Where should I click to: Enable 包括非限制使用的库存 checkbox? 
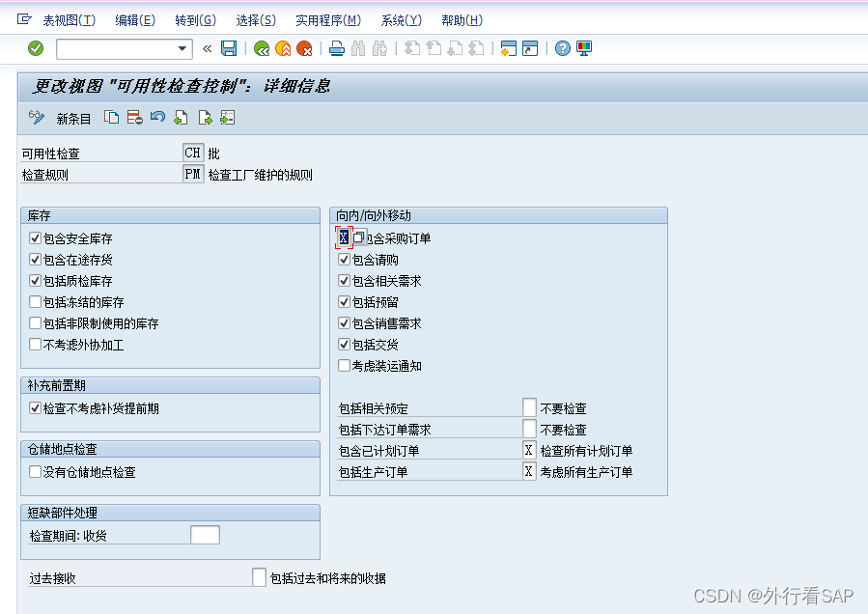[35, 323]
